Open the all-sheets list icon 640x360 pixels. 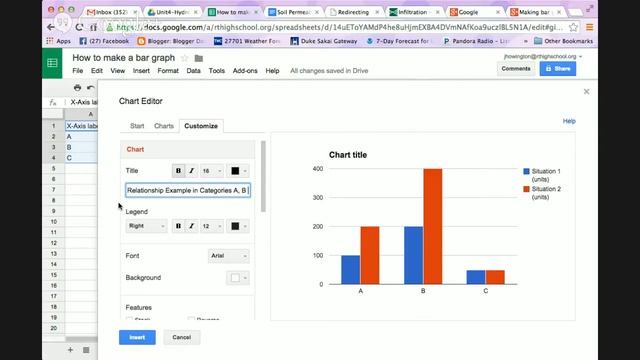(86, 350)
